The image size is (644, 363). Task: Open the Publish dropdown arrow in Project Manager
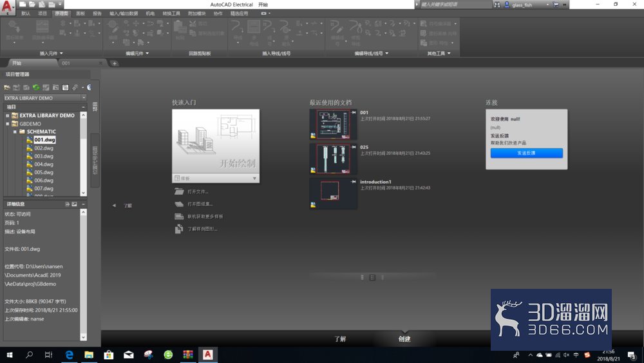tap(82, 88)
